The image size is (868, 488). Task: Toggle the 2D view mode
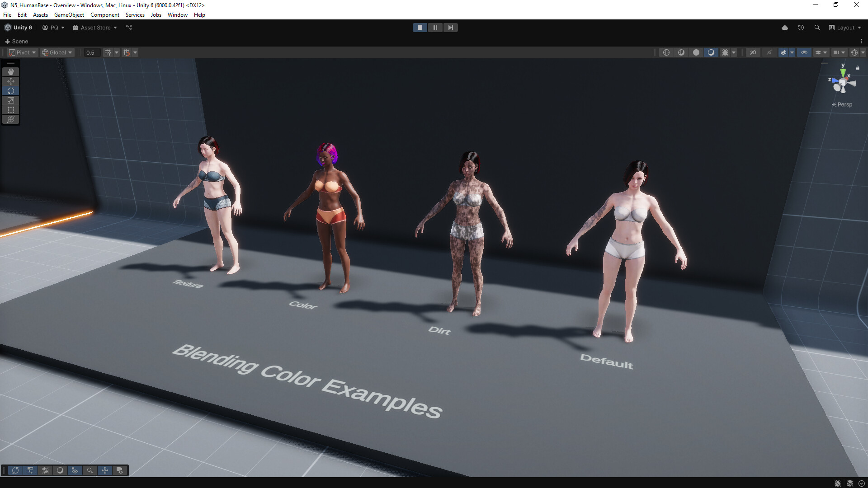coord(753,52)
